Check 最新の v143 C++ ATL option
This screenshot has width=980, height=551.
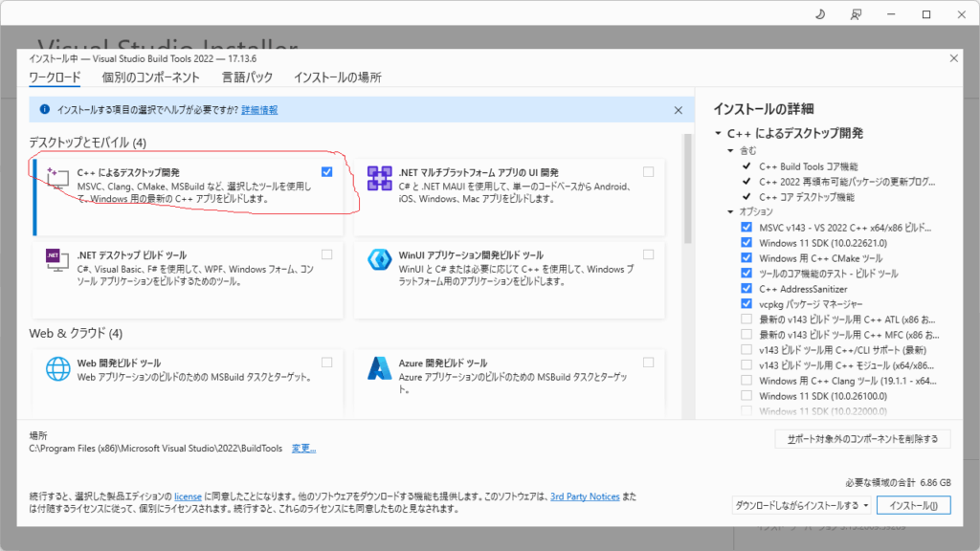point(746,319)
